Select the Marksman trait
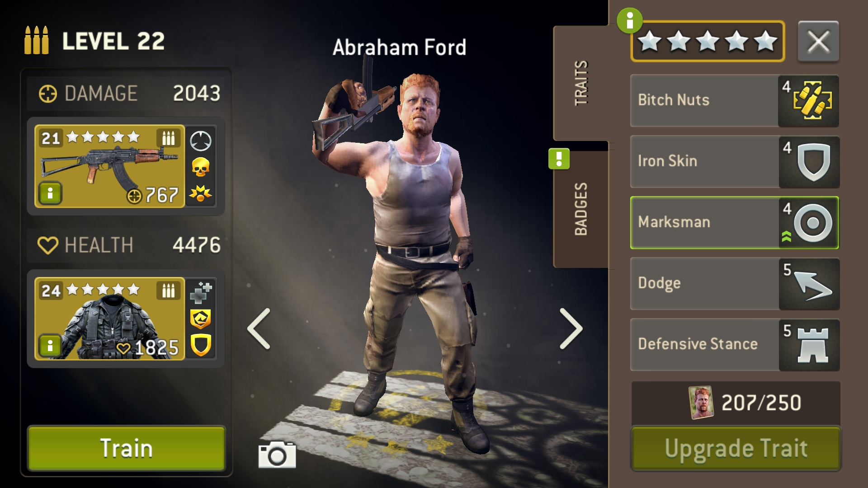868x488 pixels. 735,222
